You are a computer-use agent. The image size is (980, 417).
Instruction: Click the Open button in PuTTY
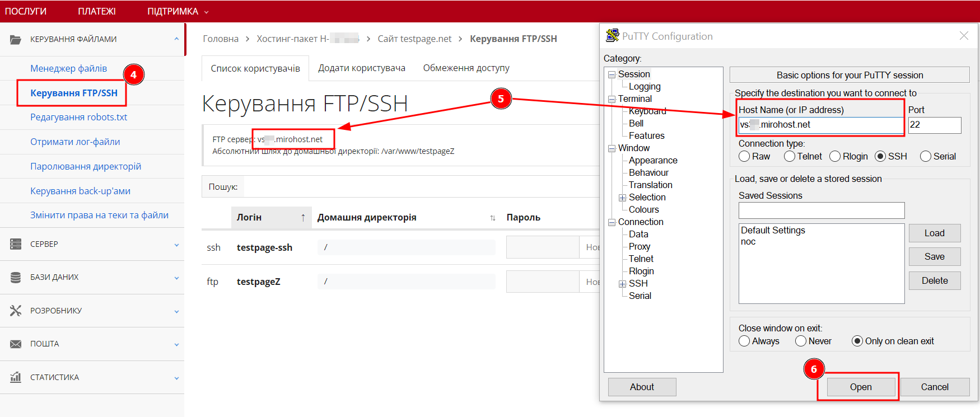861,387
